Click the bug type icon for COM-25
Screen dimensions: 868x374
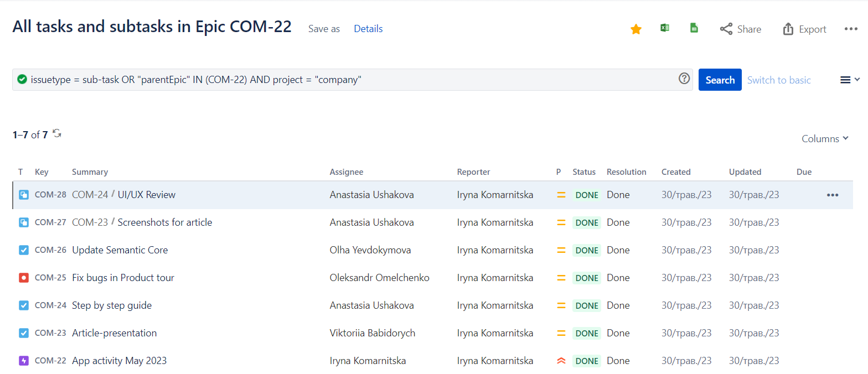click(x=23, y=278)
